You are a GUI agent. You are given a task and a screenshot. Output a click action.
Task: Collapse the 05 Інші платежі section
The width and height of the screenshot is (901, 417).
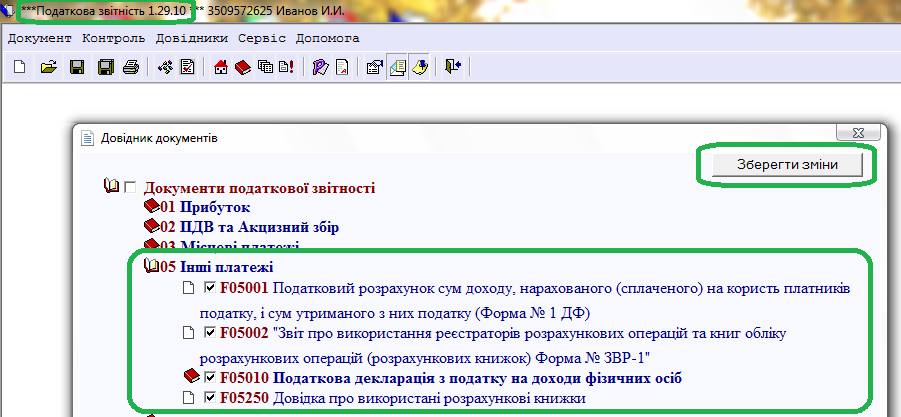point(152,267)
